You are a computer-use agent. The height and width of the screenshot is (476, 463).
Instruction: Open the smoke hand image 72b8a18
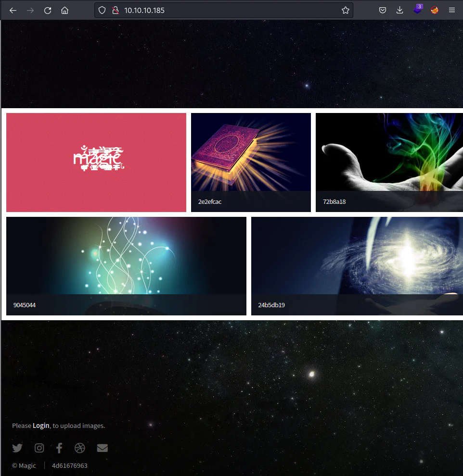pos(389,163)
